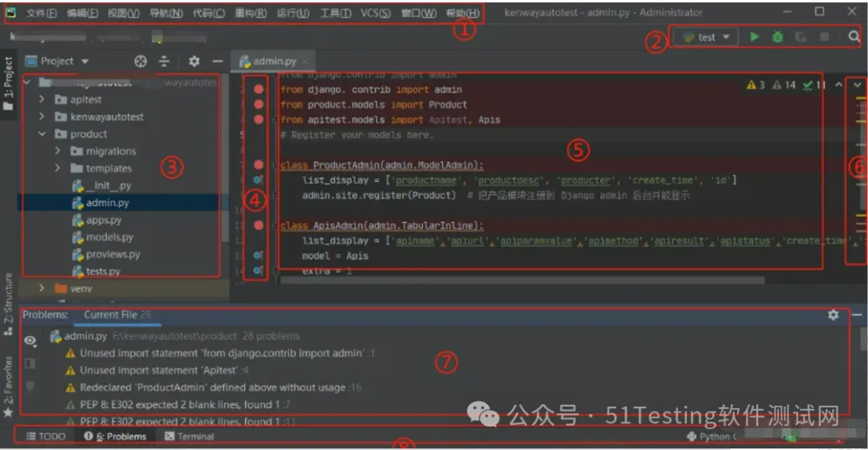Collapse the project root node chevron
Viewport: 868px width, 450px height.
[27, 82]
